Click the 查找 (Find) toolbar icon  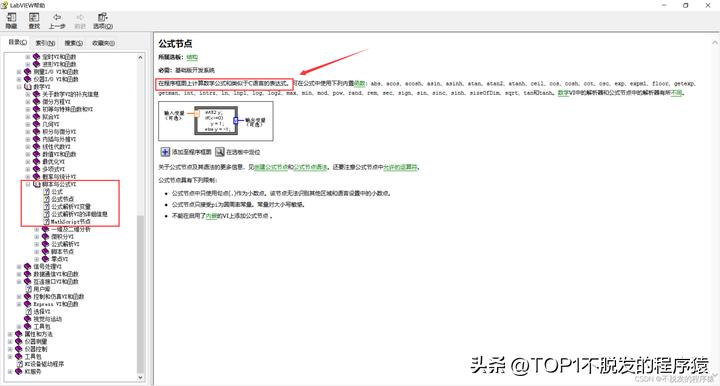pyautogui.click(x=34, y=17)
